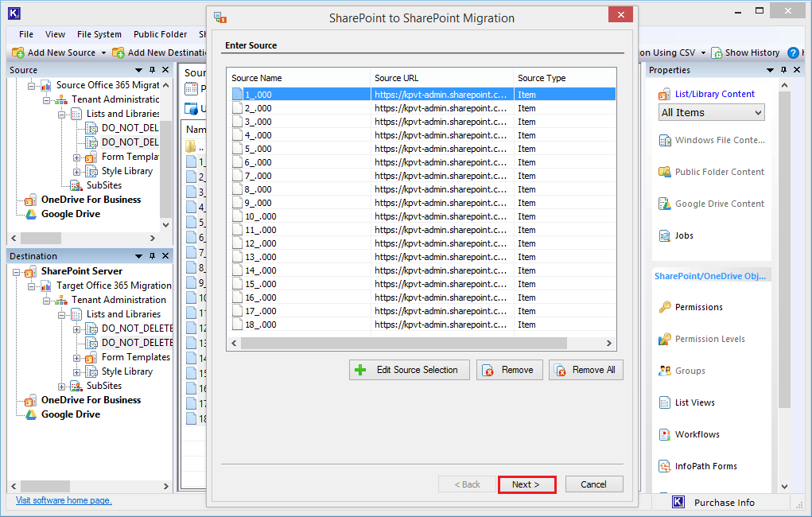
Task: Click the Permissions key icon
Action: click(x=664, y=307)
